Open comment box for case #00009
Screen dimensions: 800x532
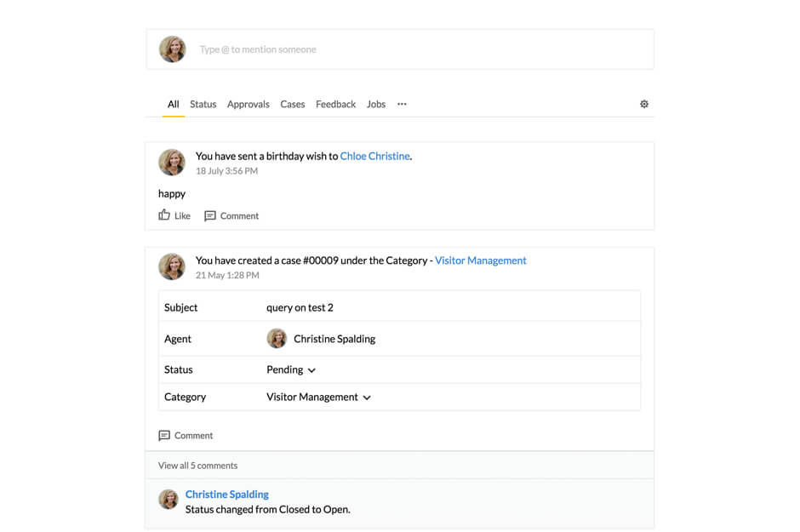186,435
